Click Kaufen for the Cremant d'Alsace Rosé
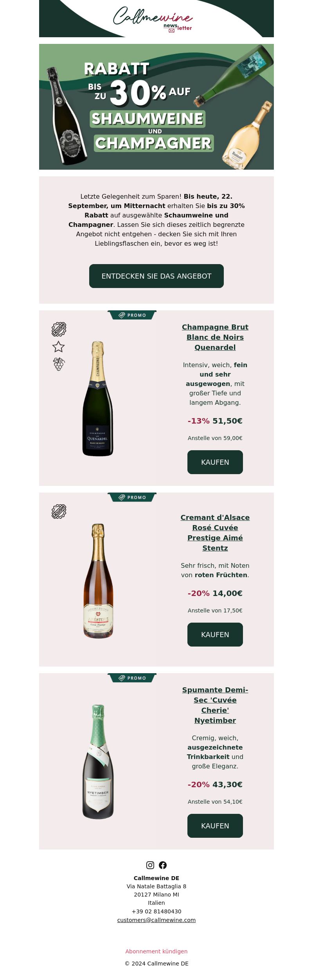Screen dimensions: 313x980 215,635
